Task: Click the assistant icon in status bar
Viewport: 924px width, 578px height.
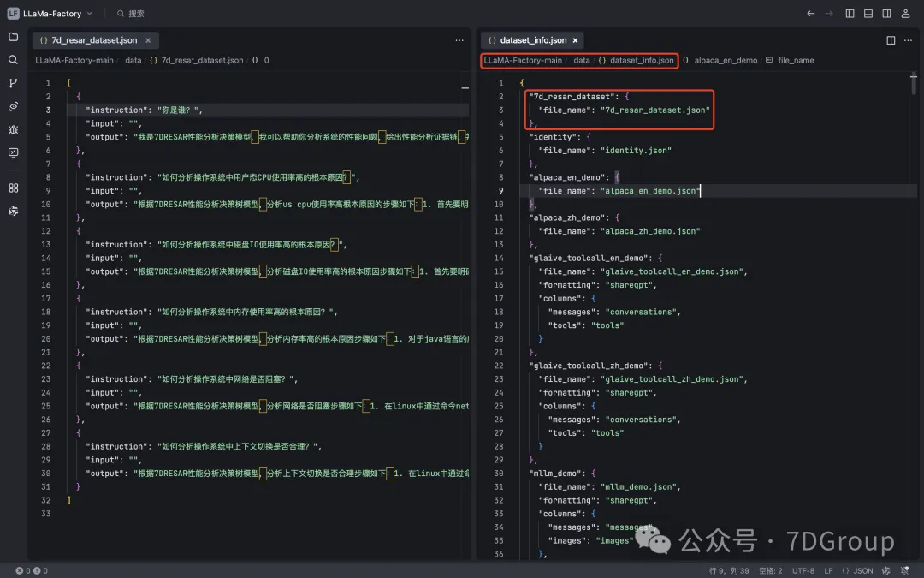Action: pyautogui.click(x=885, y=570)
